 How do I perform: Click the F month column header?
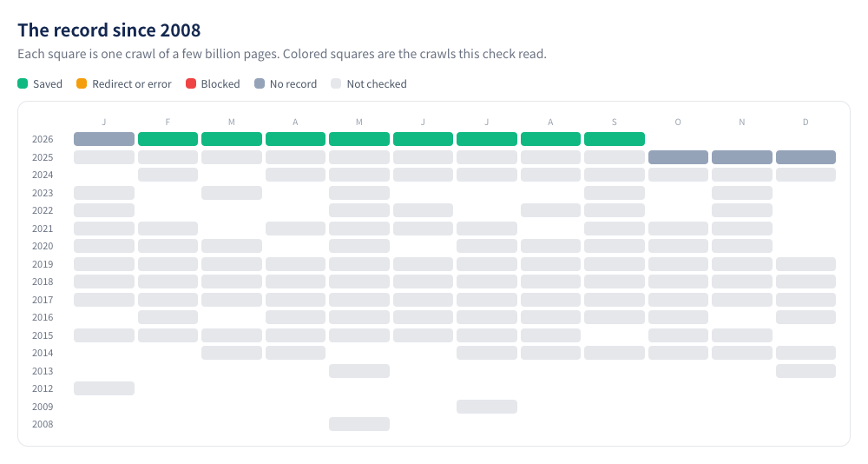(x=168, y=122)
